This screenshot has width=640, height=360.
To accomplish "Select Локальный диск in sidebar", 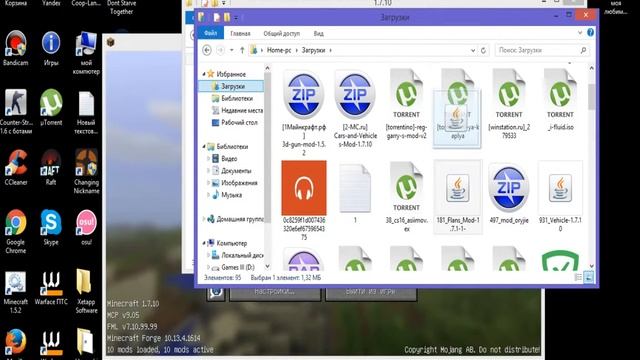I will coord(237,255).
